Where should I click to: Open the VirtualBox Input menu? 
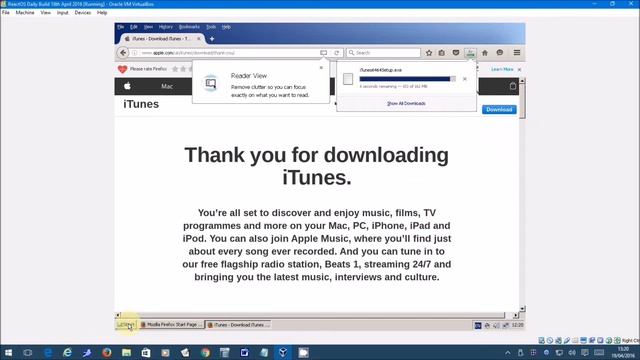[x=62, y=13]
